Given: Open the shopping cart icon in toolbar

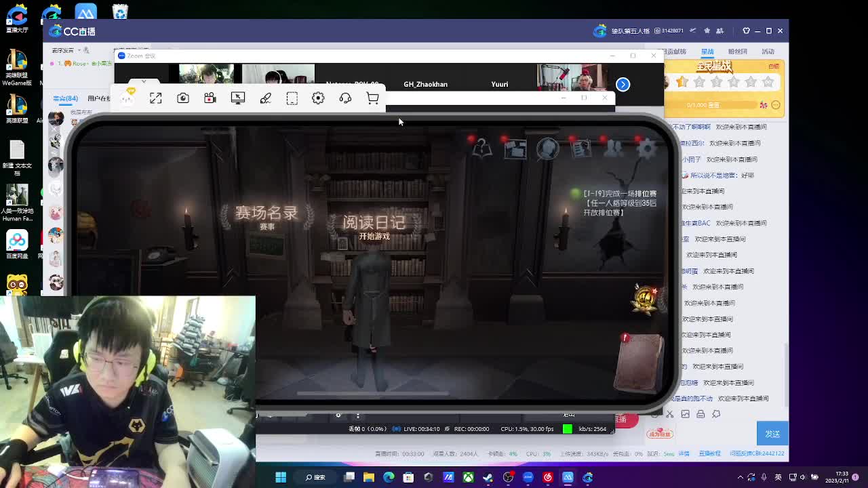Looking at the screenshot, I should pyautogui.click(x=372, y=98).
